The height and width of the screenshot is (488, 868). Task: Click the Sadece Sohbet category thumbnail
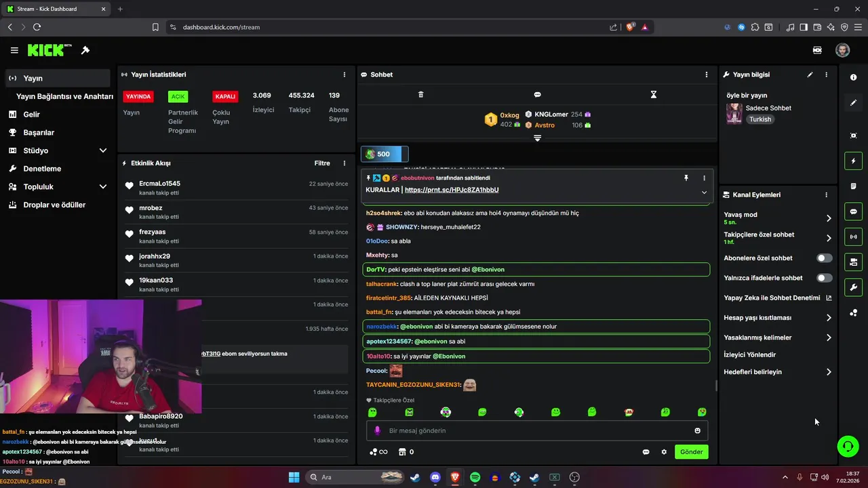point(734,114)
